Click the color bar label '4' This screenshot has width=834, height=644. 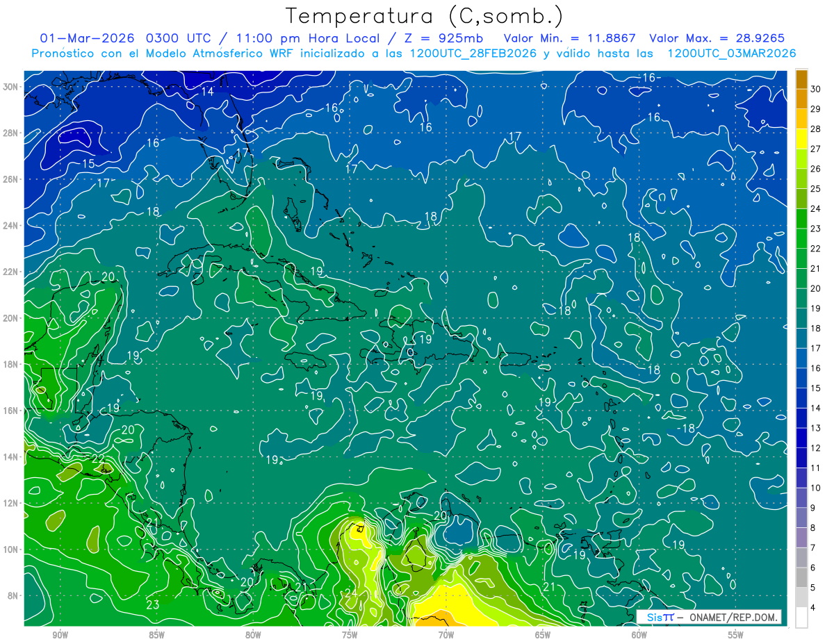[x=813, y=608]
